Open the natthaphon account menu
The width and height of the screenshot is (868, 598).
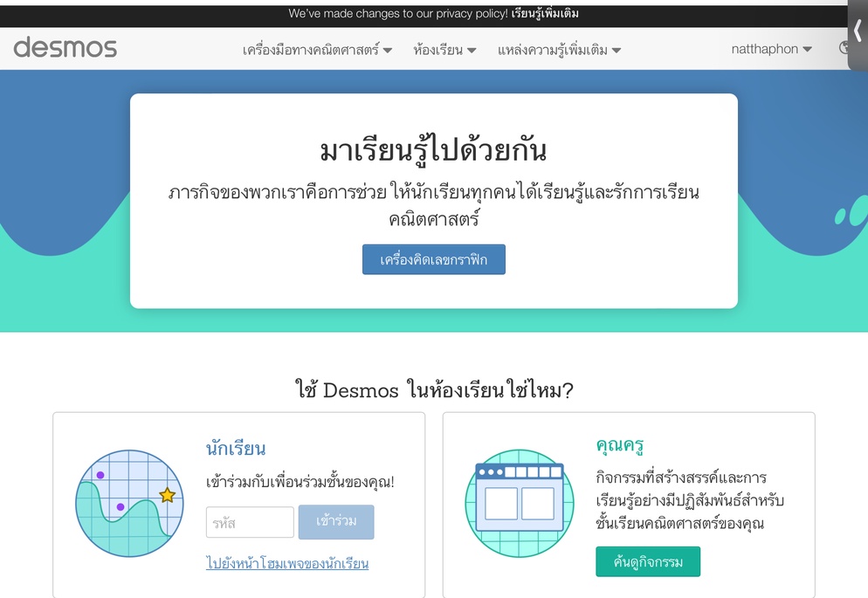(771, 49)
